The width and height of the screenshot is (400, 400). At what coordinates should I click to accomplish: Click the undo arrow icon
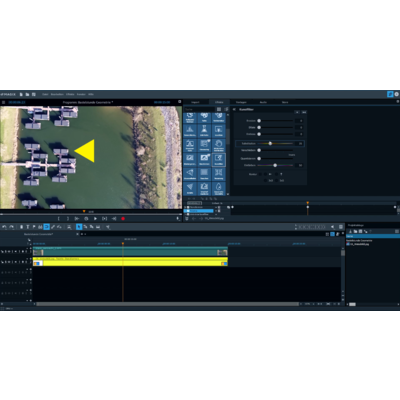click(4, 227)
